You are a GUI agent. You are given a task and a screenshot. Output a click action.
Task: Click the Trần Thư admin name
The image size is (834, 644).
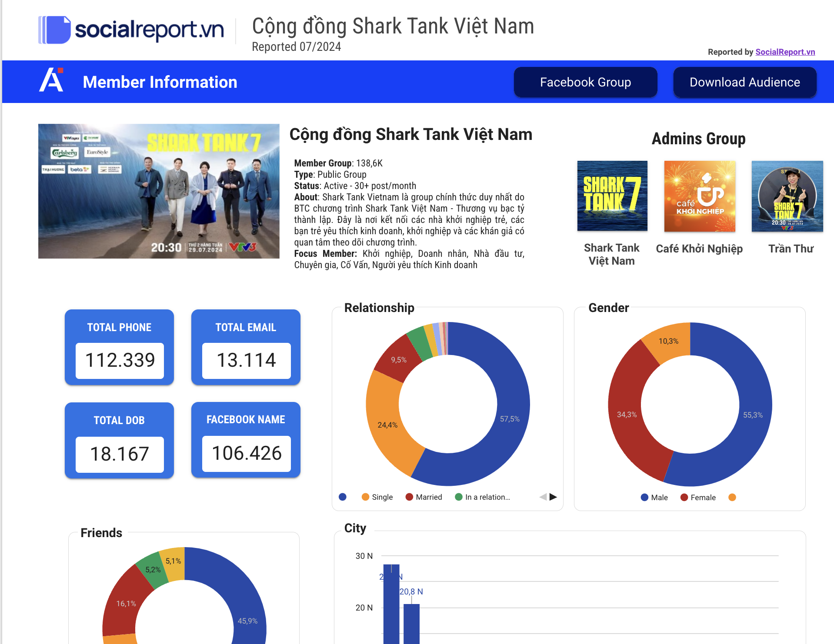(x=791, y=249)
